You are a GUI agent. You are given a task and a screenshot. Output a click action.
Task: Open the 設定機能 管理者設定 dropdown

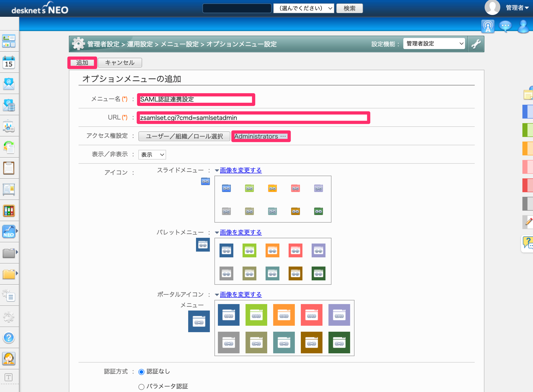click(434, 44)
